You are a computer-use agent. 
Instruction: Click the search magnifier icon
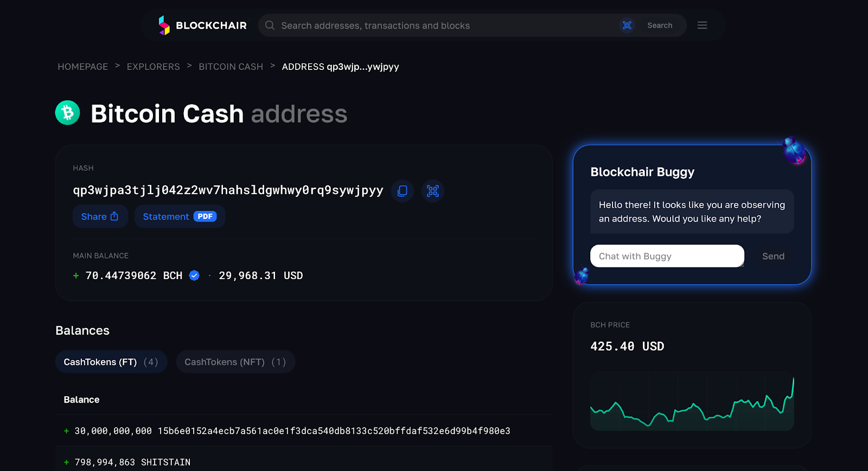tap(270, 25)
